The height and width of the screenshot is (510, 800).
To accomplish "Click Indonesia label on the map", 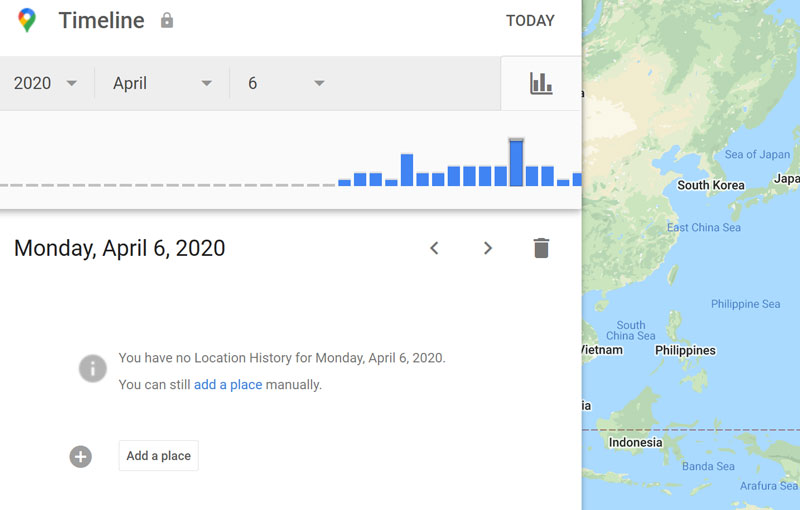I will click(636, 442).
